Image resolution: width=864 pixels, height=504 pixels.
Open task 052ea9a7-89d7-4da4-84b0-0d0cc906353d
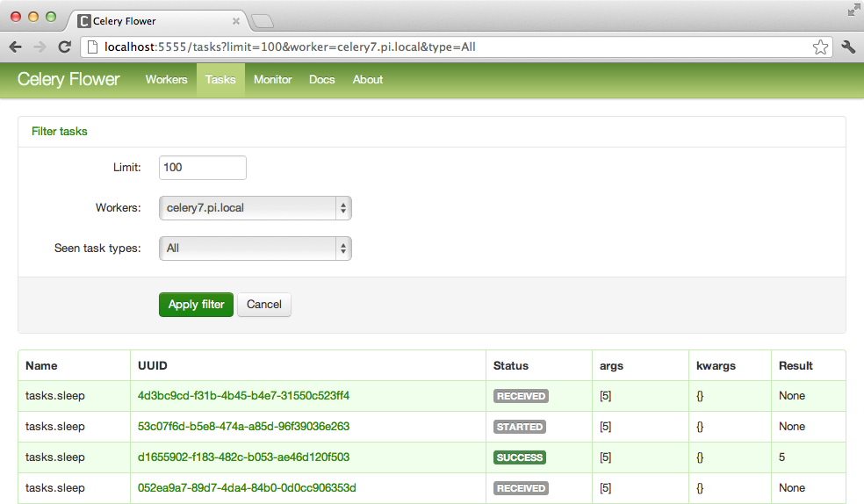coord(247,488)
